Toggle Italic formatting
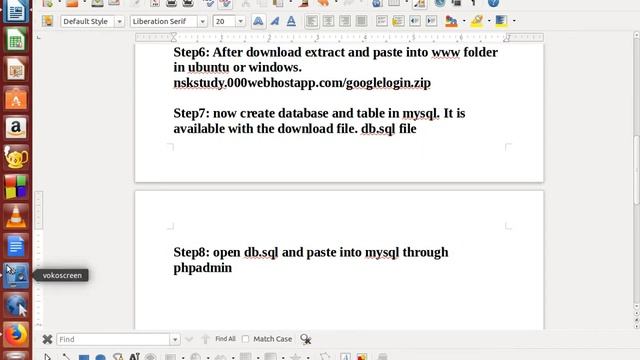Screen dimensions: 640x360 click(275, 21)
